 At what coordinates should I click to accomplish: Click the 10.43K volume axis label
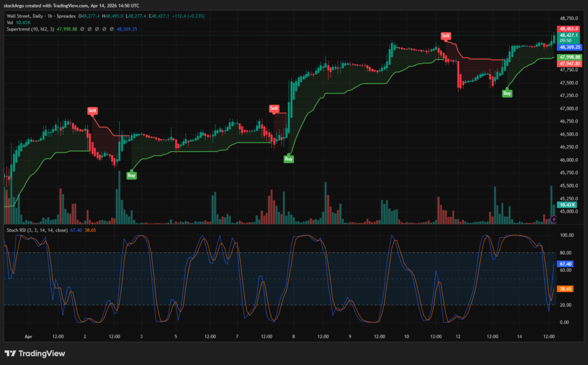[567, 205]
